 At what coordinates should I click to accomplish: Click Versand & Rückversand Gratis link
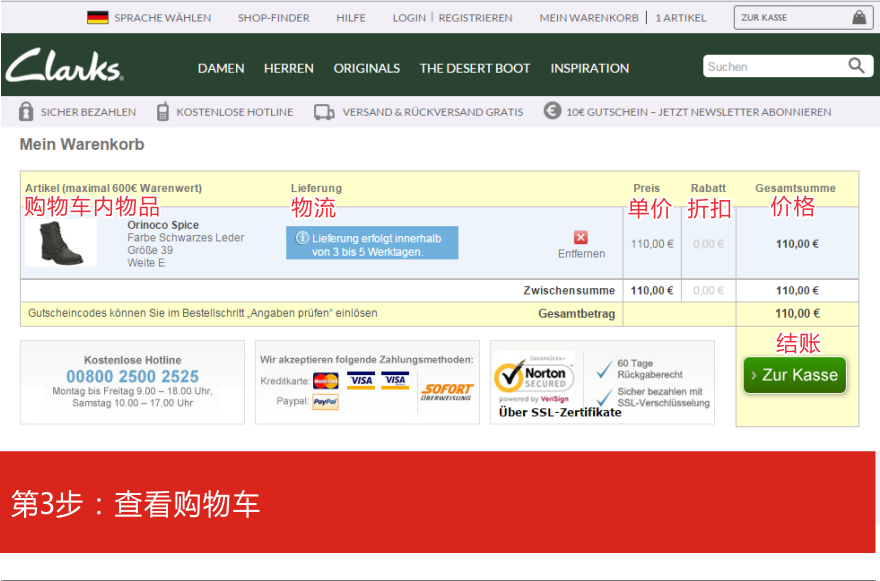[433, 112]
